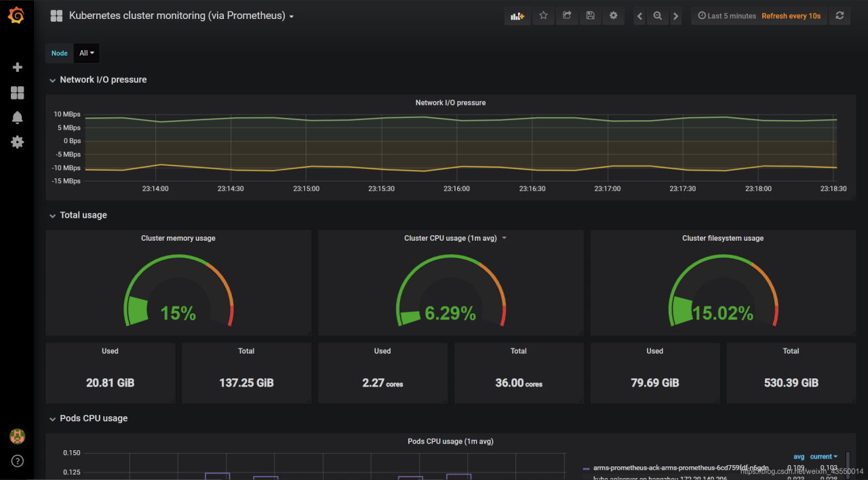Collapse the Total usage row

coord(53,216)
